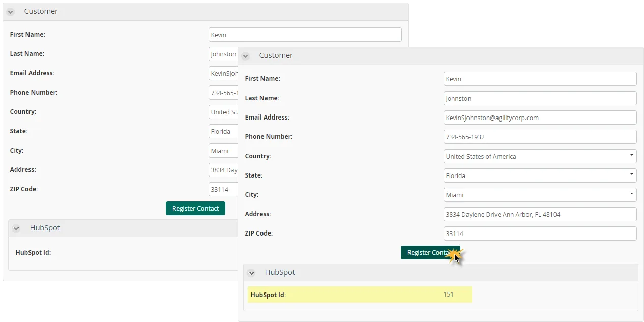Click the Address label in the back form
Image resolution: width=644 pixels, height=322 pixels.
(23, 170)
